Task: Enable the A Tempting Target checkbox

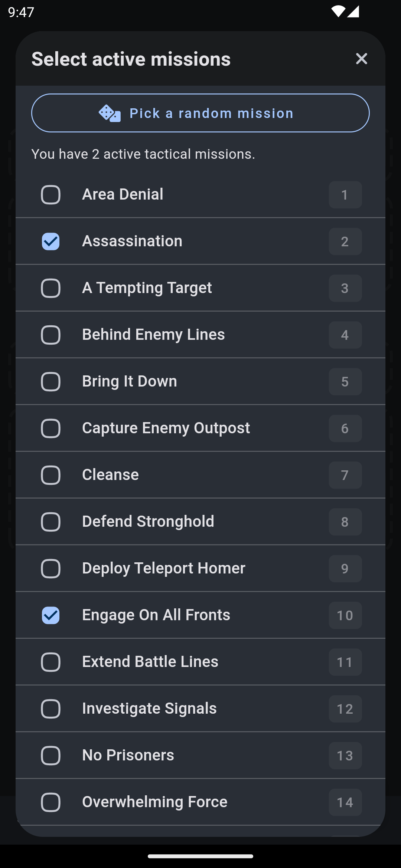Action: pyautogui.click(x=50, y=288)
